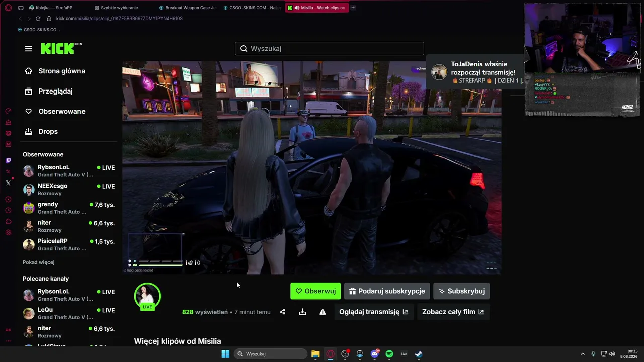The image size is (644, 362).
Task: Go back in browser history
Action: (20, 19)
